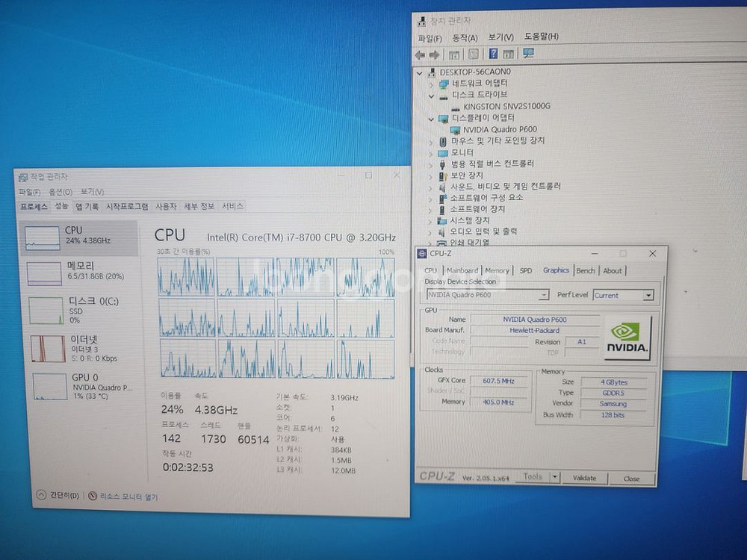Click Scan for hardware changes monitor icon
747x560 pixels.
(x=528, y=53)
